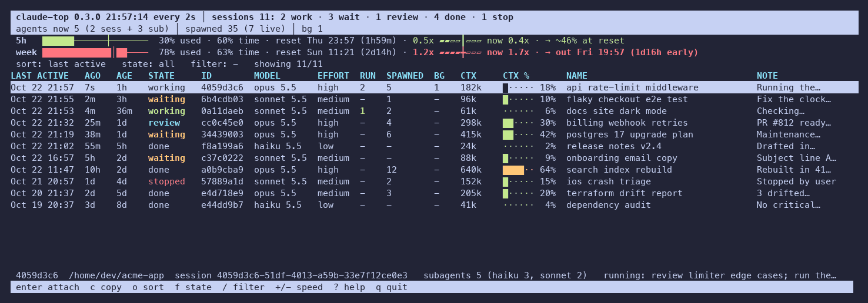Click the onboarding email copy name

(x=622, y=158)
